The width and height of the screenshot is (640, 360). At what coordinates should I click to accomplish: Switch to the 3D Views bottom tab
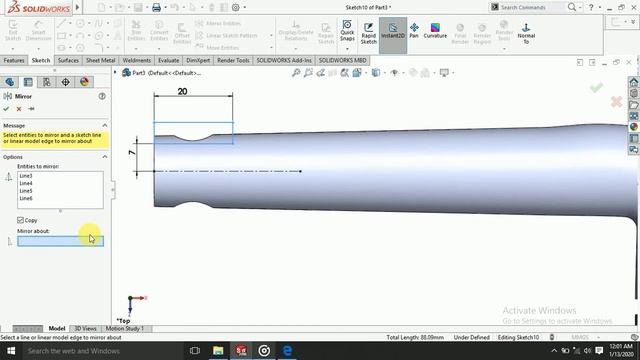pyautogui.click(x=85, y=329)
